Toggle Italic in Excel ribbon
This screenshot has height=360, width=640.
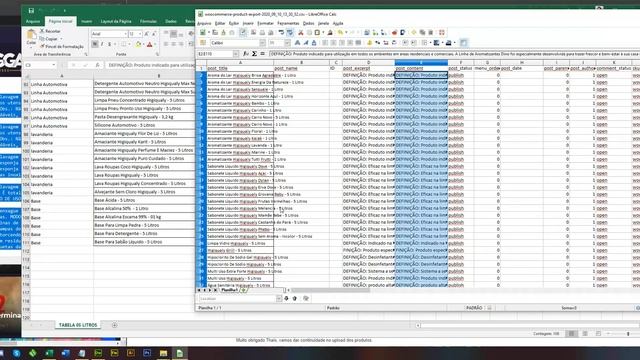102,44
